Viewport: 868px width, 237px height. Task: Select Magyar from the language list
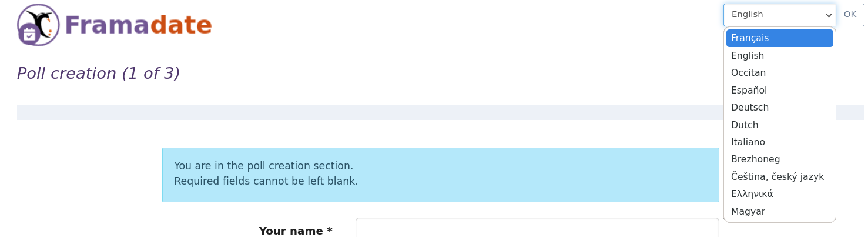pos(779,212)
